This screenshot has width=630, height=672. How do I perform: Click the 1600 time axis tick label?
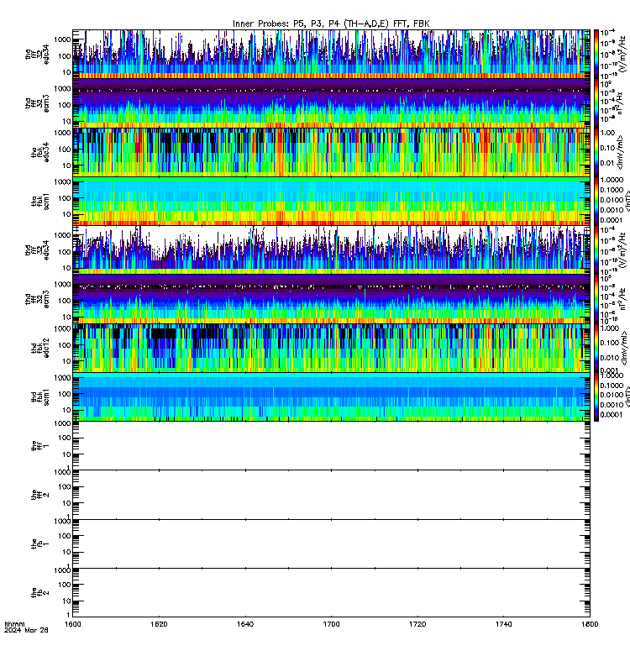click(x=73, y=624)
